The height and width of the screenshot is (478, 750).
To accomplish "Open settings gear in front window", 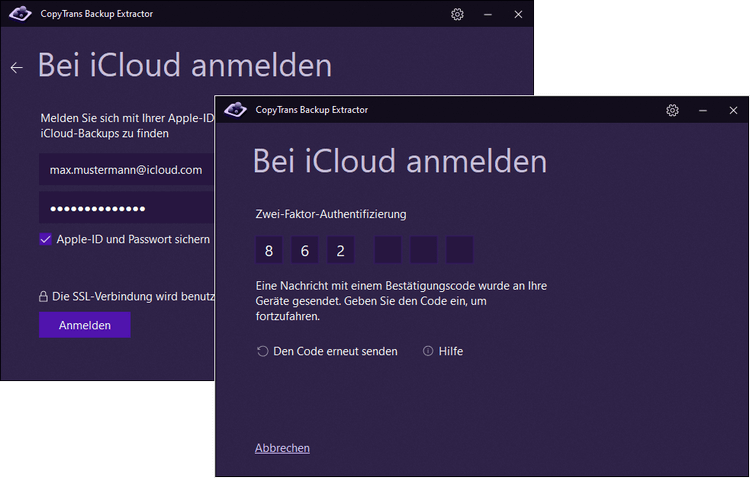I will [x=672, y=110].
